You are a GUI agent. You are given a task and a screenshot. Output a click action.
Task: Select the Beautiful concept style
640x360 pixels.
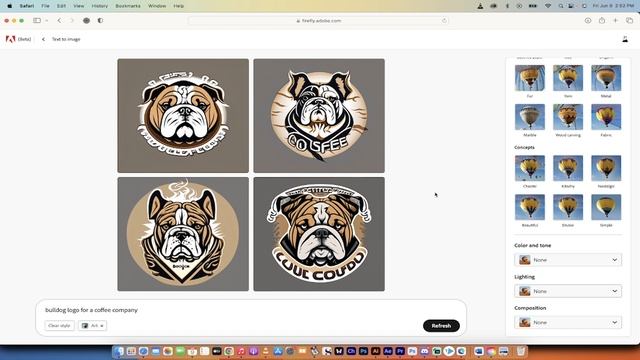(530, 207)
